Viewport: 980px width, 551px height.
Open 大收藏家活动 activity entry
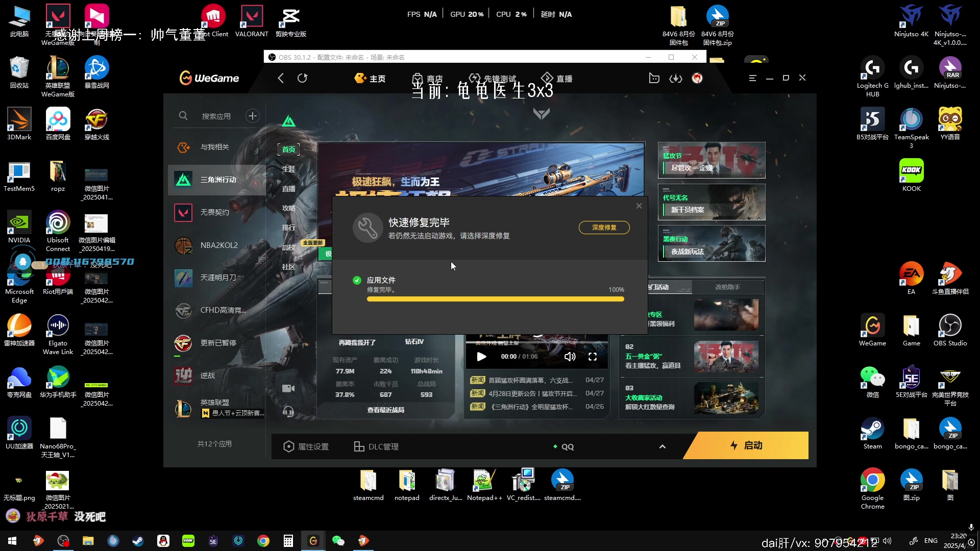tap(692, 398)
